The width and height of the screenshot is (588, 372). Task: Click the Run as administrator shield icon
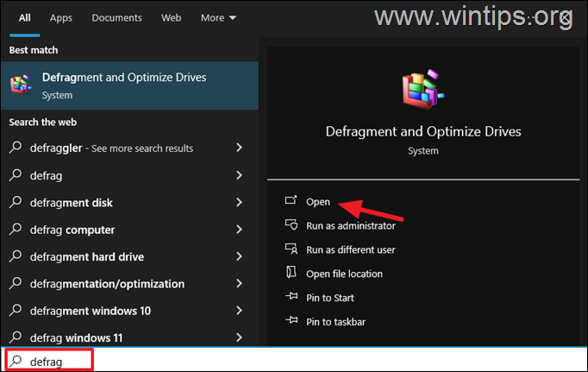click(x=291, y=225)
